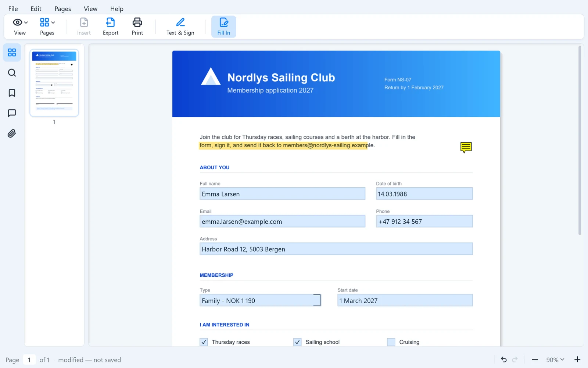Click the redo arrow in status bar
Viewport: 588px width, 368px height.
pyautogui.click(x=515, y=360)
